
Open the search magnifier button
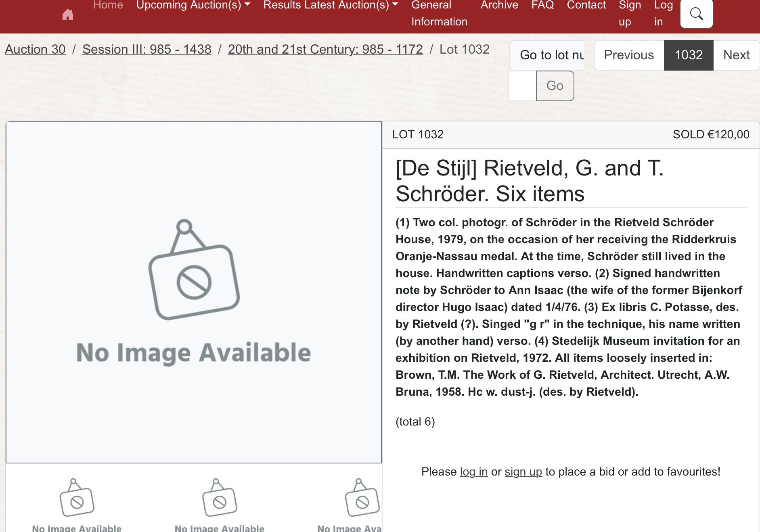click(696, 14)
